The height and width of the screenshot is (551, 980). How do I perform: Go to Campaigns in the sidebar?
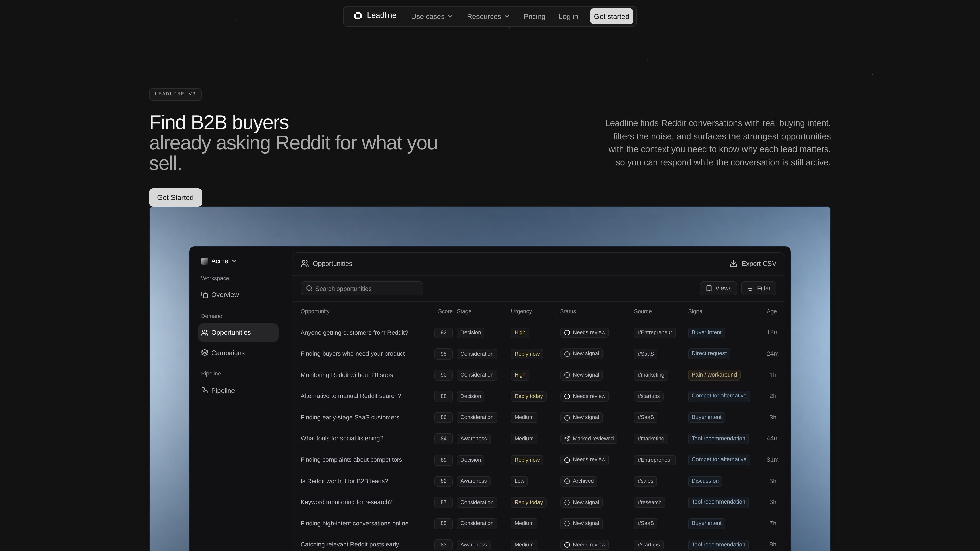pyautogui.click(x=238, y=353)
